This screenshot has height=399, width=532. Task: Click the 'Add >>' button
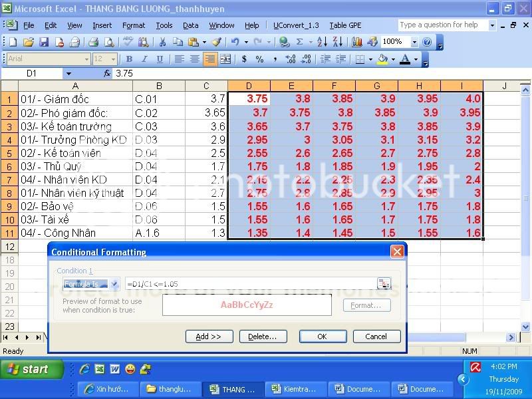[208, 336]
